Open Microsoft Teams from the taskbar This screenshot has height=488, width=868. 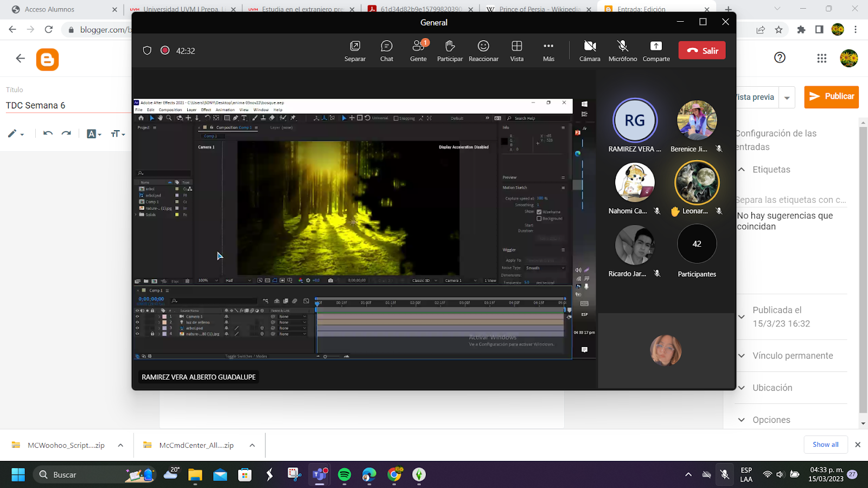pos(319,475)
